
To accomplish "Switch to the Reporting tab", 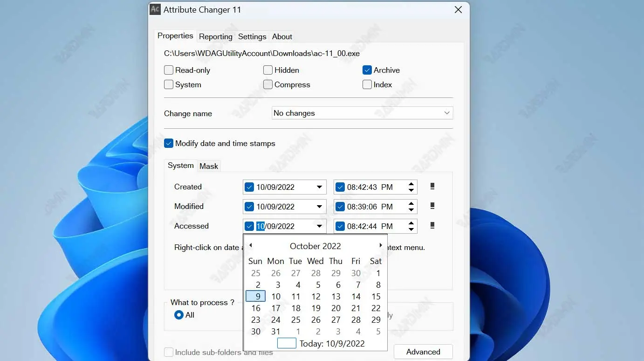I will pos(215,36).
